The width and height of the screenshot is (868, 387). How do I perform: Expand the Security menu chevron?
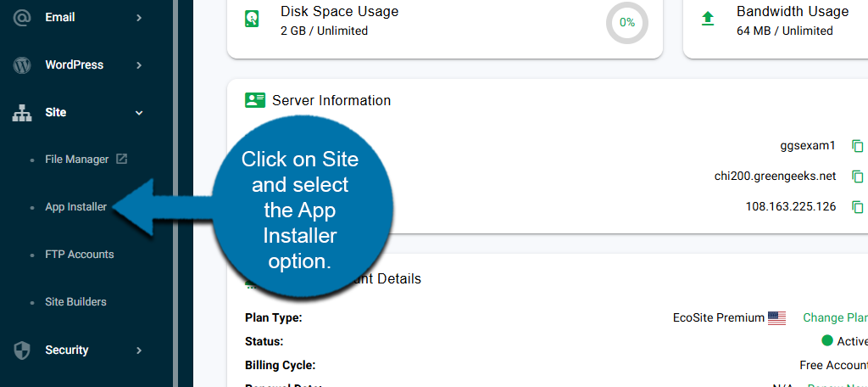tap(139, 351)
